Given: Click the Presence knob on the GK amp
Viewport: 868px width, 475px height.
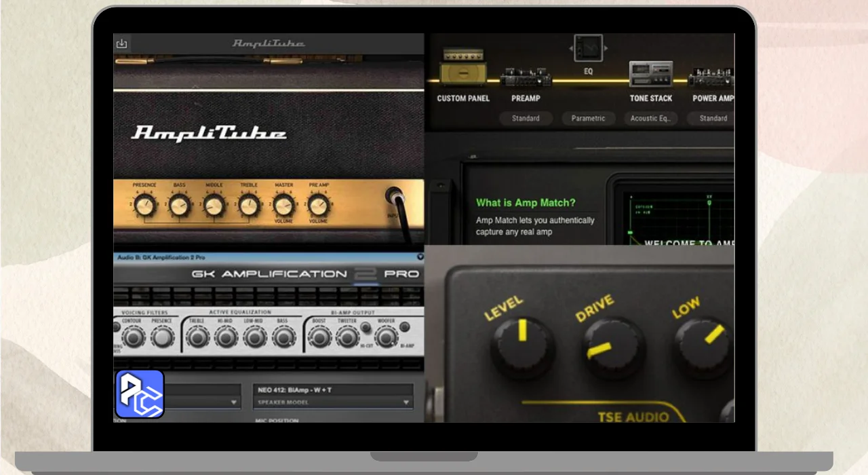Looking at the screenshot, I should pyautogui.click(x=161, y=337).
